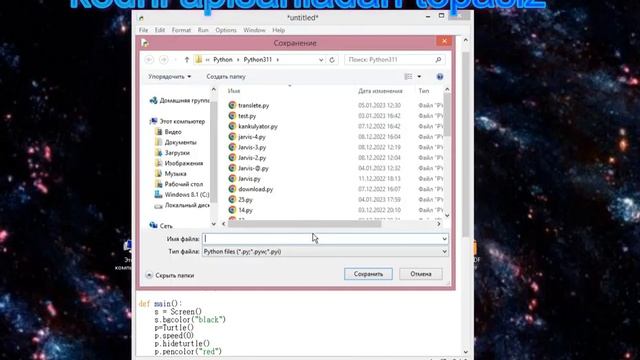Select Локальный диск in the navigation tree
The height and width of the screenshot is (360, 640).
pos(187,205)
